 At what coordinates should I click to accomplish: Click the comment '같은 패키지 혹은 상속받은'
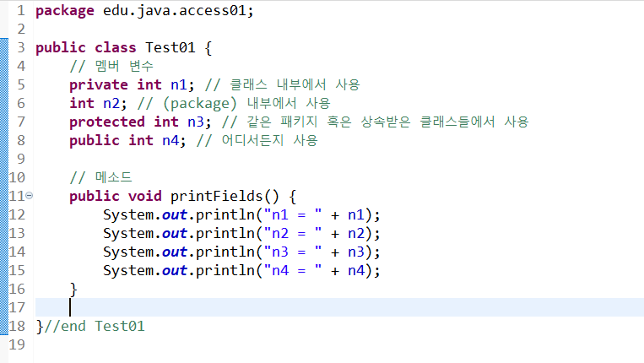click(328, 122)
